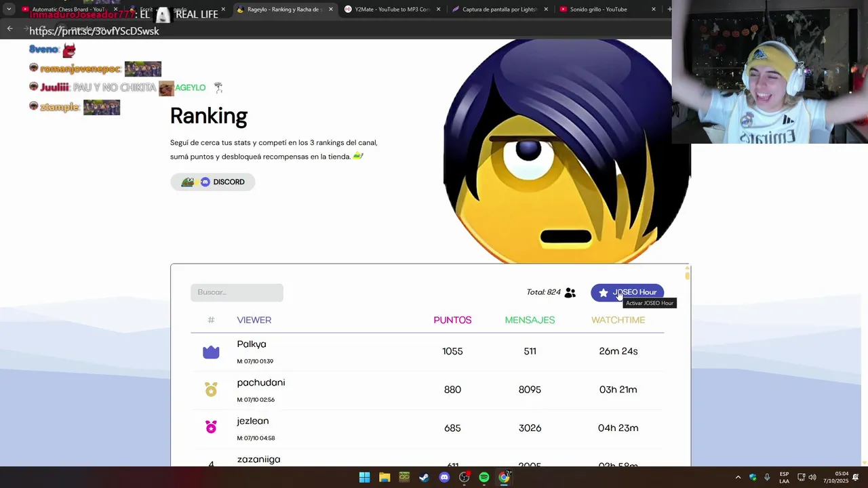Activate the JOSEO Hour button
The width and height of the screenshot is (868, 488).
627,292
